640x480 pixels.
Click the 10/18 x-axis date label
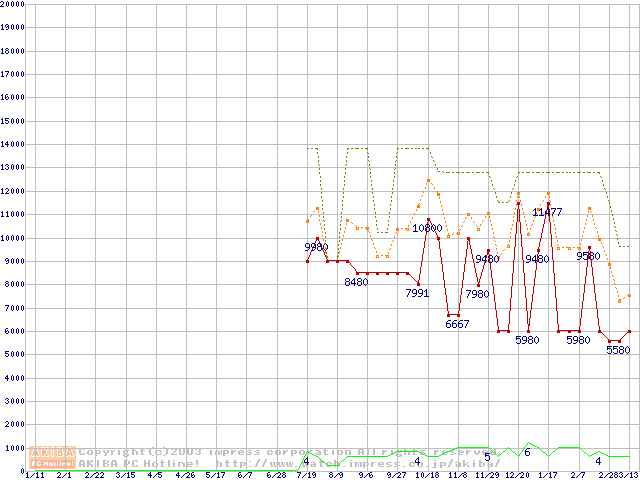coord(427,475)
